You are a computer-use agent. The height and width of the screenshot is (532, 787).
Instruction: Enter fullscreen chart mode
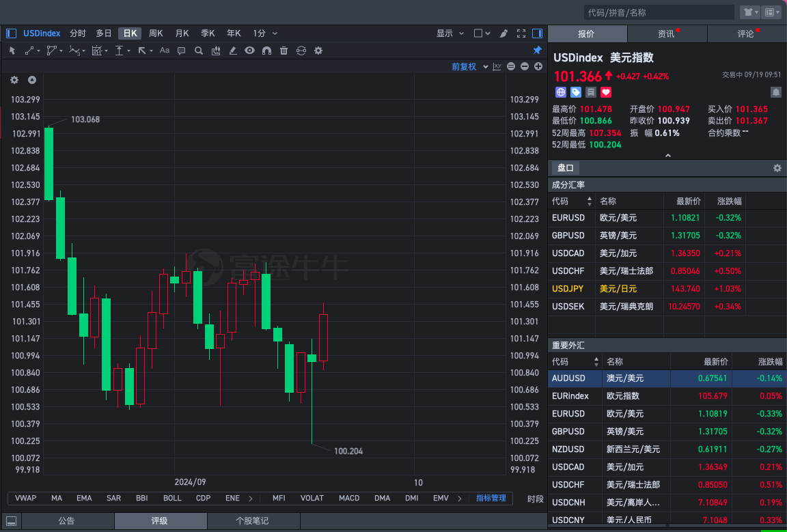coord(521,33)
